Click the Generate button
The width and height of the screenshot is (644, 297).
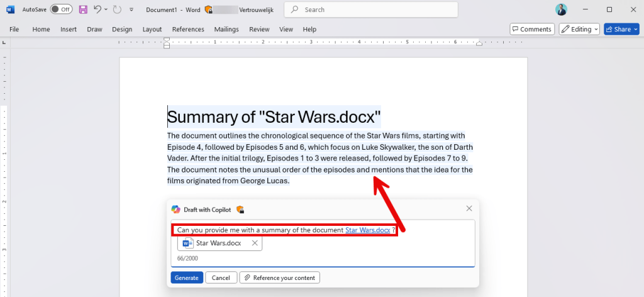(x=187, y=277)
